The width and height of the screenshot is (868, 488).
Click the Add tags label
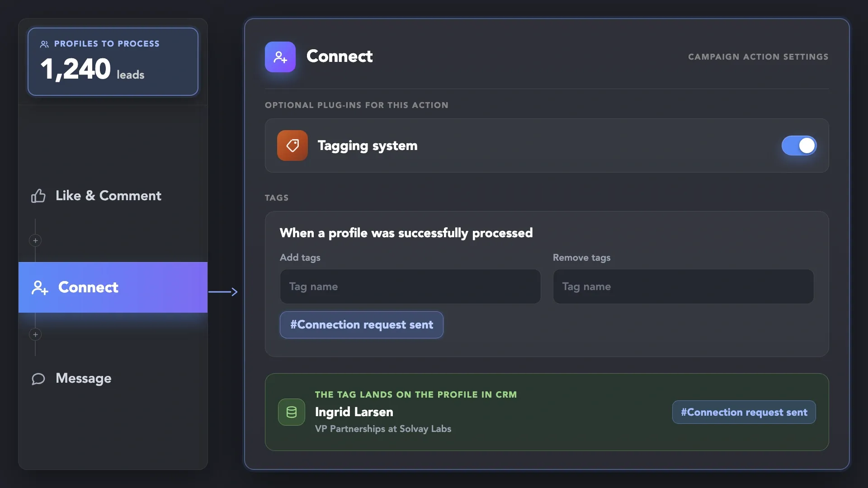click(x=300, y=258)
